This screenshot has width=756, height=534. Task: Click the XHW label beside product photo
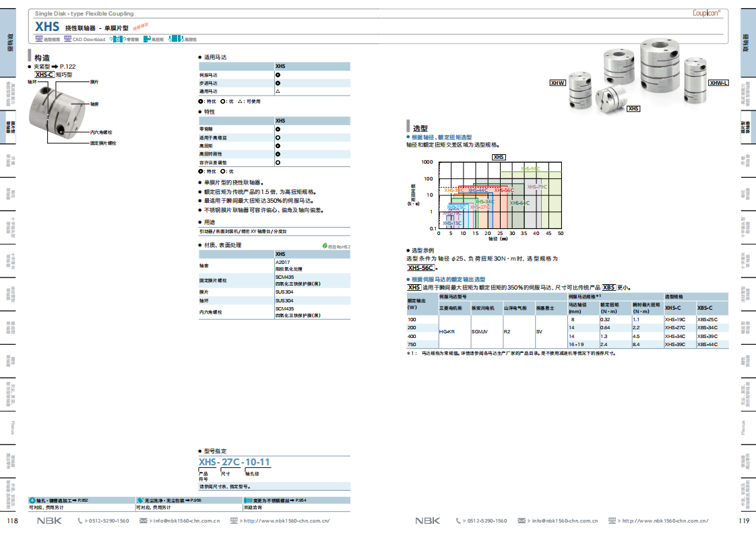[x=558, y=83]
